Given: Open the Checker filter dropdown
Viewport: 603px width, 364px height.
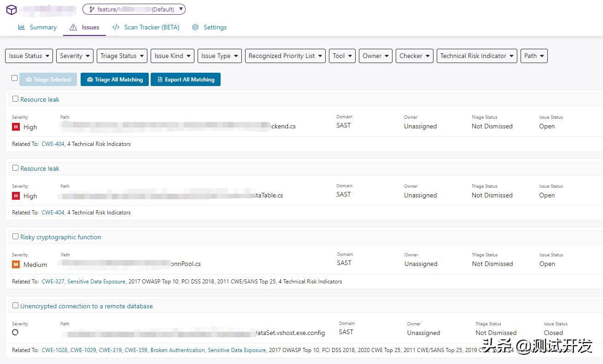Looking at the screenshot, I should click(415, 56).
